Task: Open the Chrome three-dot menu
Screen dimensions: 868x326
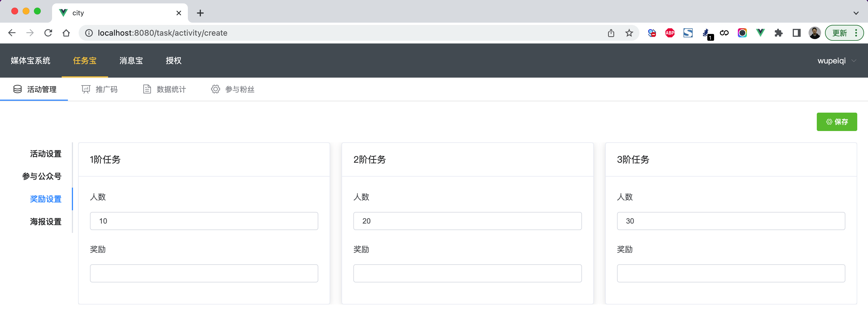Action: click(x=856, y=33)
